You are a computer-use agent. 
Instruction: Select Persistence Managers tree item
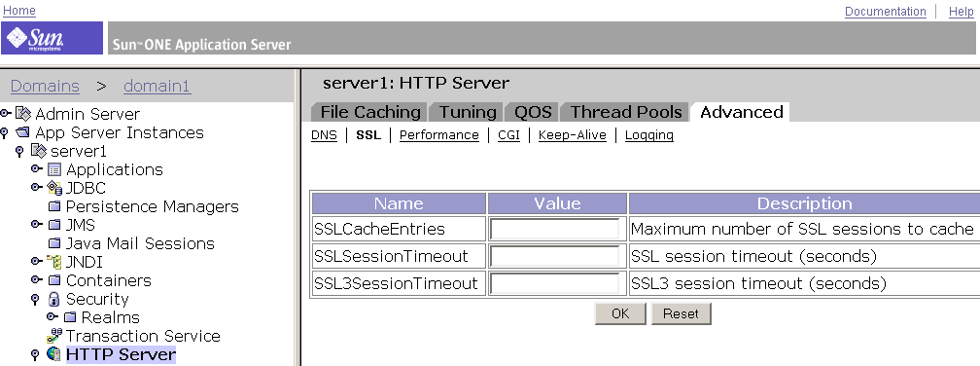(152, 206)
